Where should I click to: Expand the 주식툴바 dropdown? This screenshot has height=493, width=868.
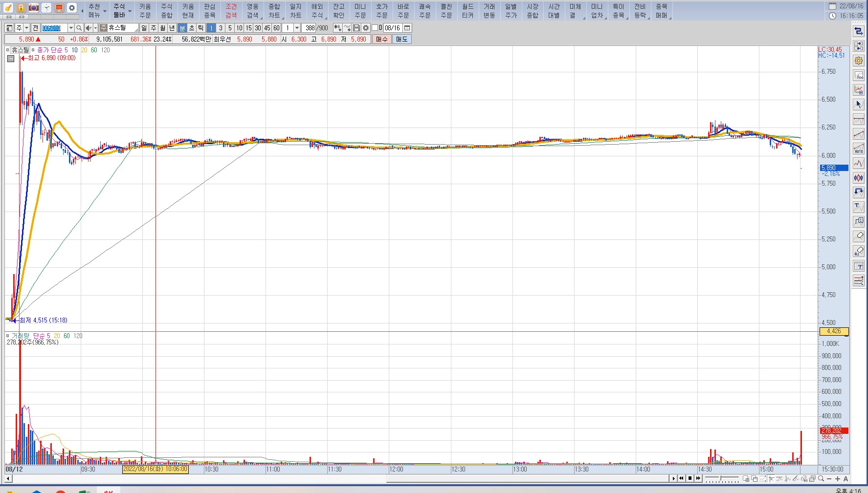(x=130, y=11)
